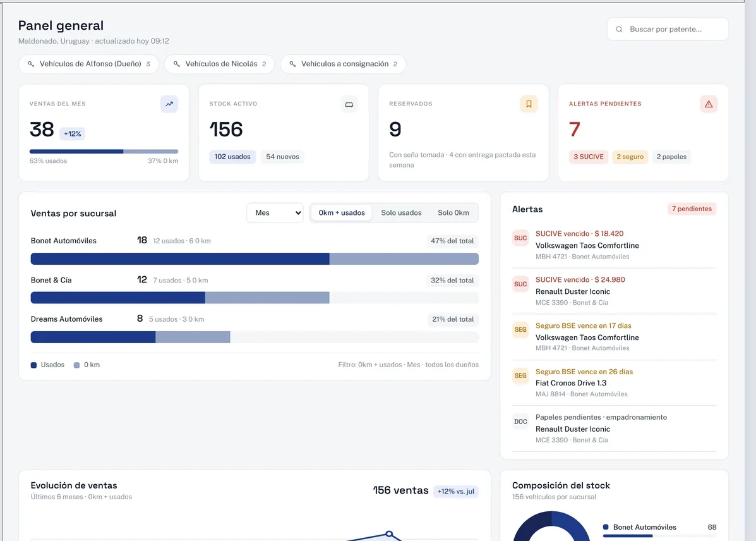Click the 156 ventas total
The width and height of the screenshot is (756, 541).
tap(400, 490)
